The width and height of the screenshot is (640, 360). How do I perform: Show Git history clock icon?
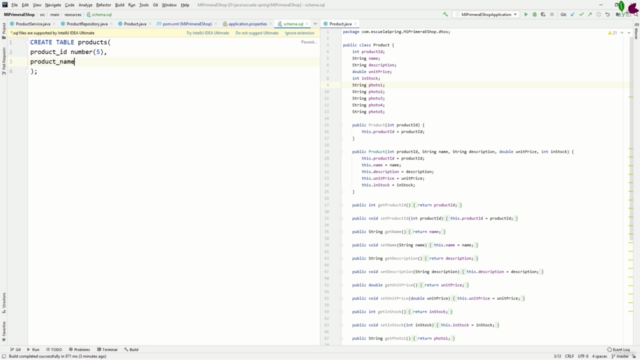pyautogui.click(x=598, y=15)
